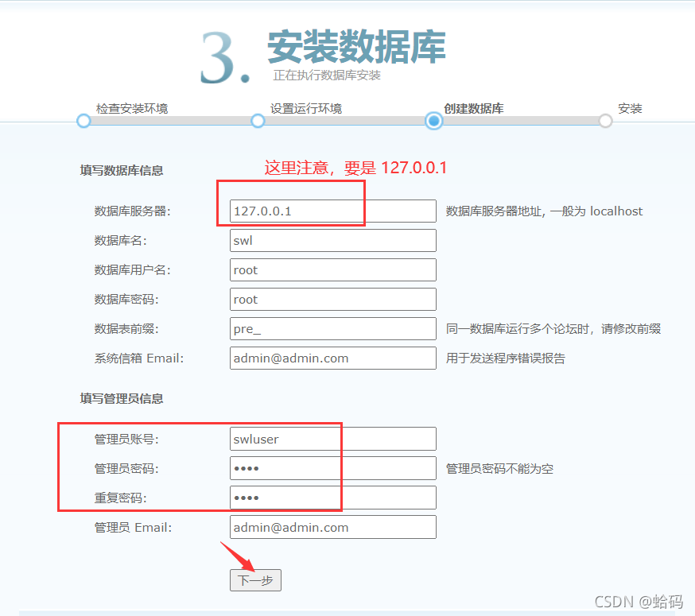
Task: Click the 重复密码 password field
Action: pos(332,498)
